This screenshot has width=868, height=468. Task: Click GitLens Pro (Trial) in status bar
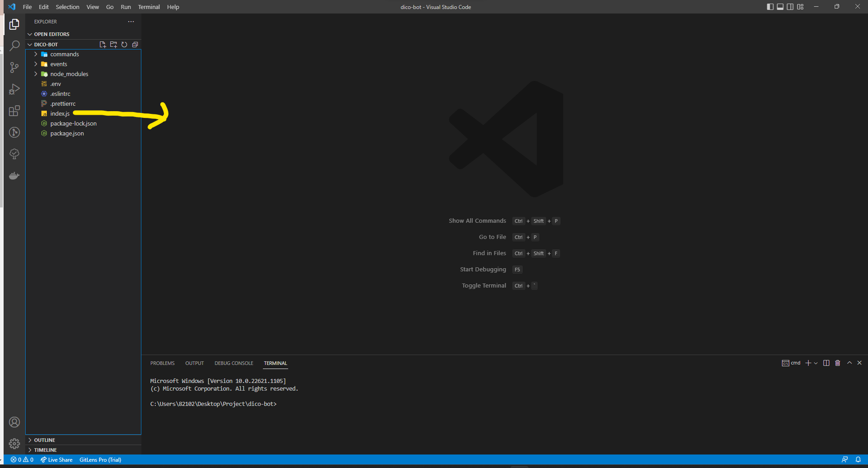pyautogui.click(x=100, y=459)
